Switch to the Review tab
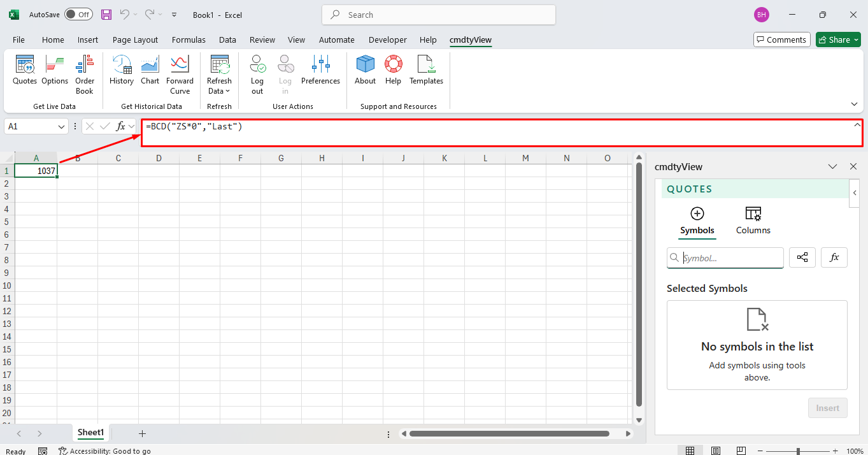The height and width of the screenshot is (455, 868). [262, 40]
